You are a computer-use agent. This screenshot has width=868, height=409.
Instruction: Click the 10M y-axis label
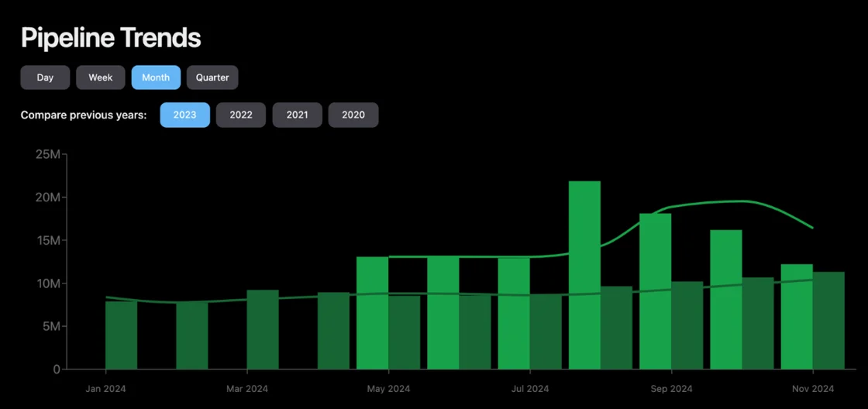47,284
